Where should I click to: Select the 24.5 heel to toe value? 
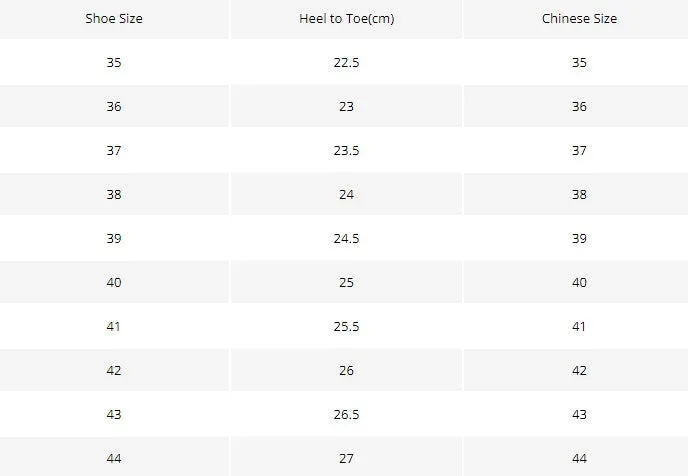[x=347, y=238]
